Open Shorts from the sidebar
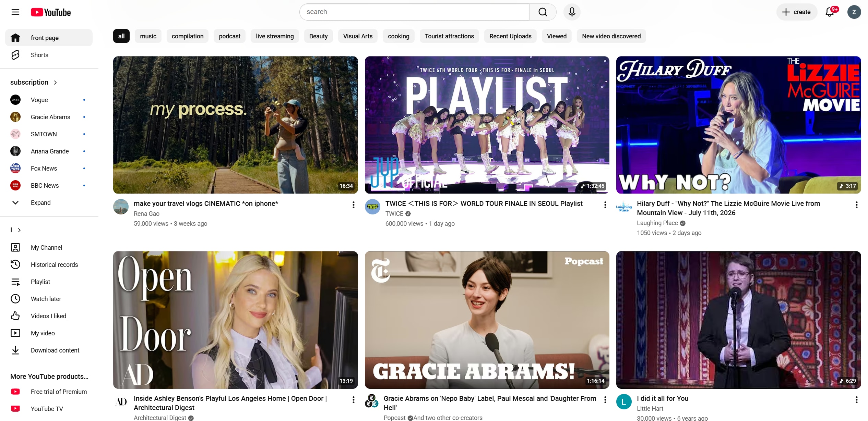 pyautogui.click(x=49, y=55)
